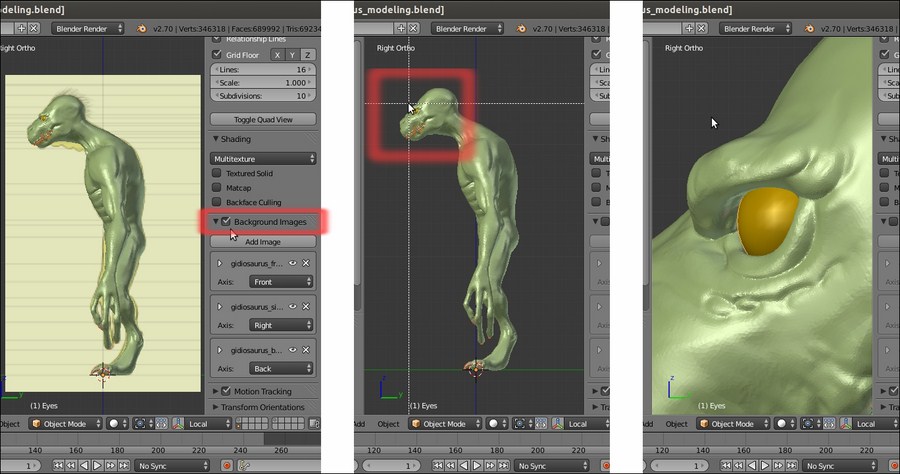Image resolution: width=900 pixels, height=474 pixels.
Task: Hide gidiosaurus_fr image using its eye icon
Action: pos(293,263)
